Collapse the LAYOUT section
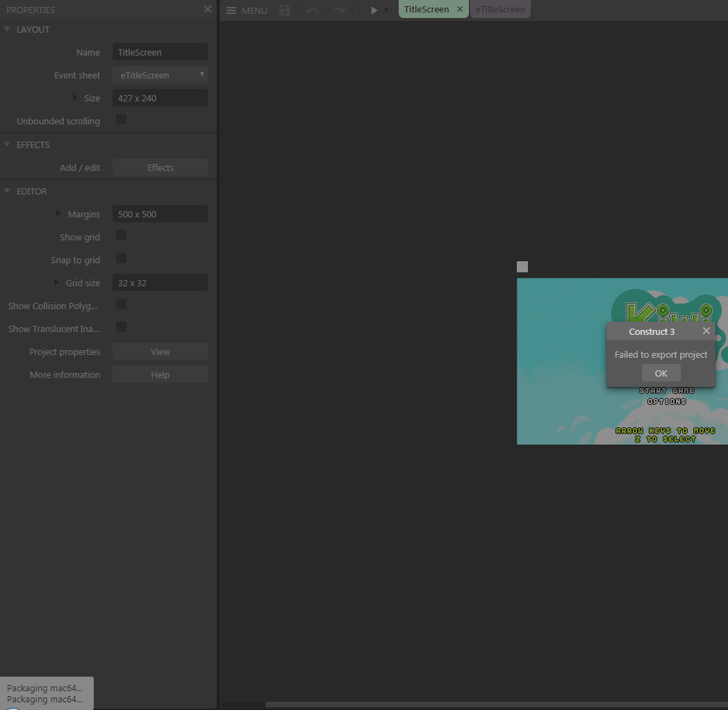This screenshot has height=710, width=728. [7, 29]
